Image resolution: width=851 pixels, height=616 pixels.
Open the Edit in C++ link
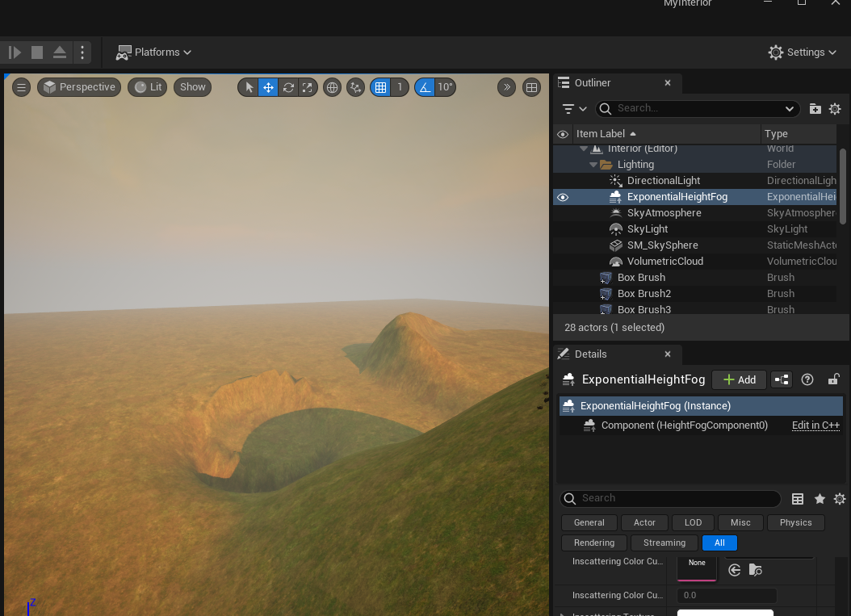tap(815, 425)
